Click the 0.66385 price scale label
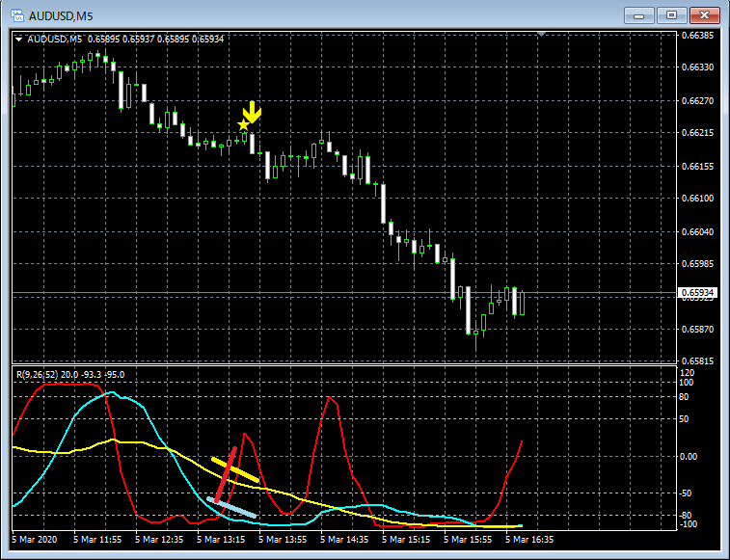Screen dimensions: 730x560 coord(697,36)
